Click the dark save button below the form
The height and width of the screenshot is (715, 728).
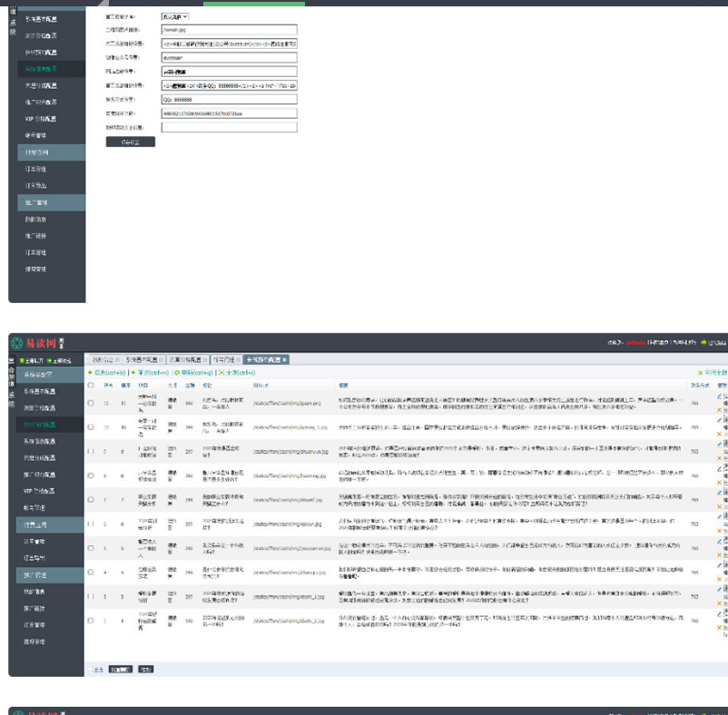click(x=131, y=142)
